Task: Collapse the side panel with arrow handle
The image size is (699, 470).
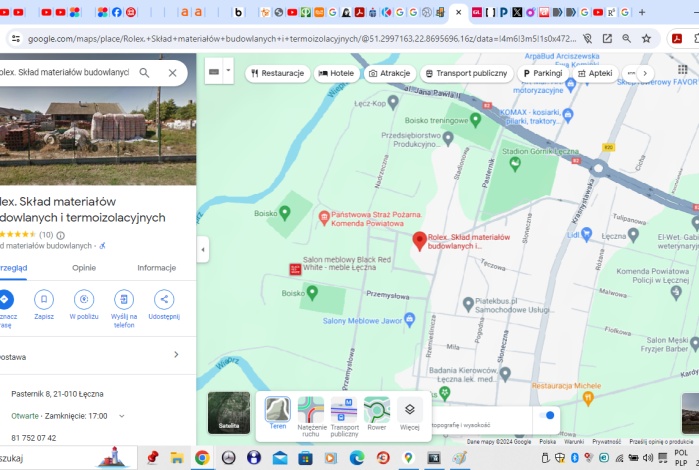Action: point(202,249)
